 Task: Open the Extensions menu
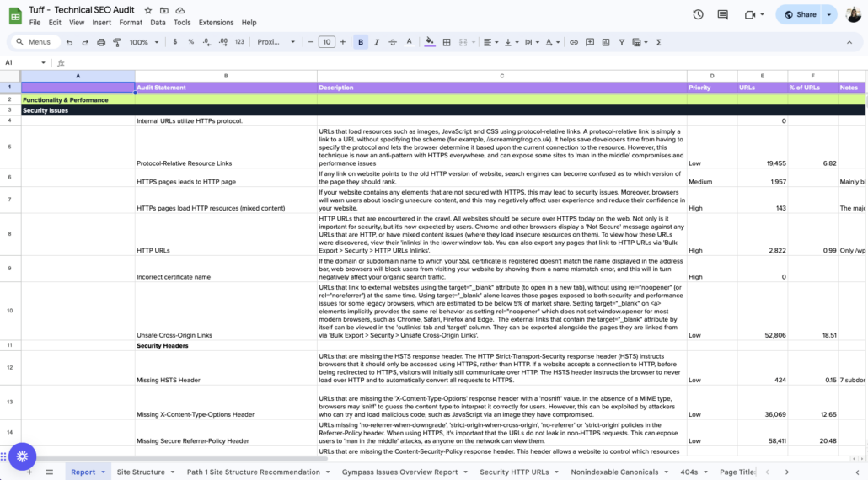(x=216, y=23)
